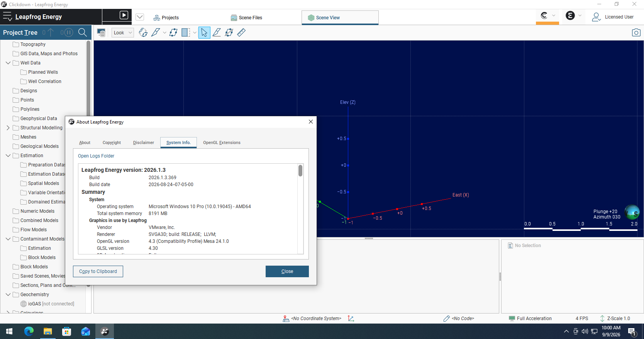644x339 pixels.
Task: Click the orientation globe in scene
Action: (x=632, y=212)
